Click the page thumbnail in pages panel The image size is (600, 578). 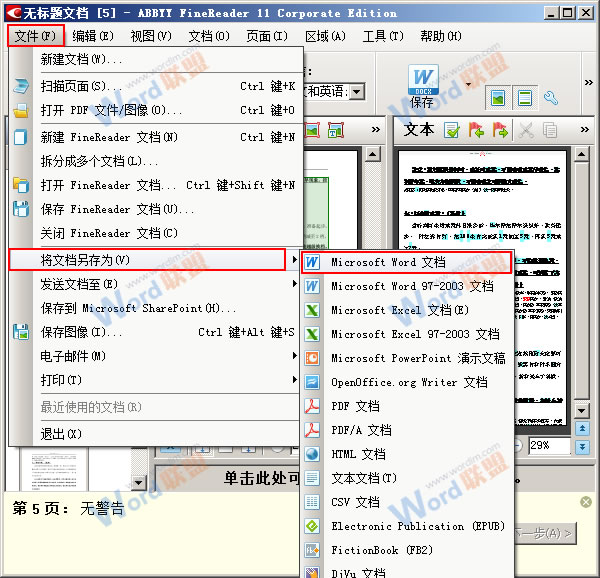[54, 469]
